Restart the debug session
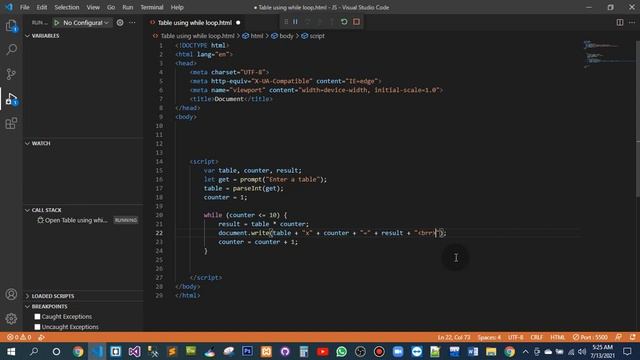Viewport: 640px width, 360px height. pyautogui.click(x=344, y=22)
